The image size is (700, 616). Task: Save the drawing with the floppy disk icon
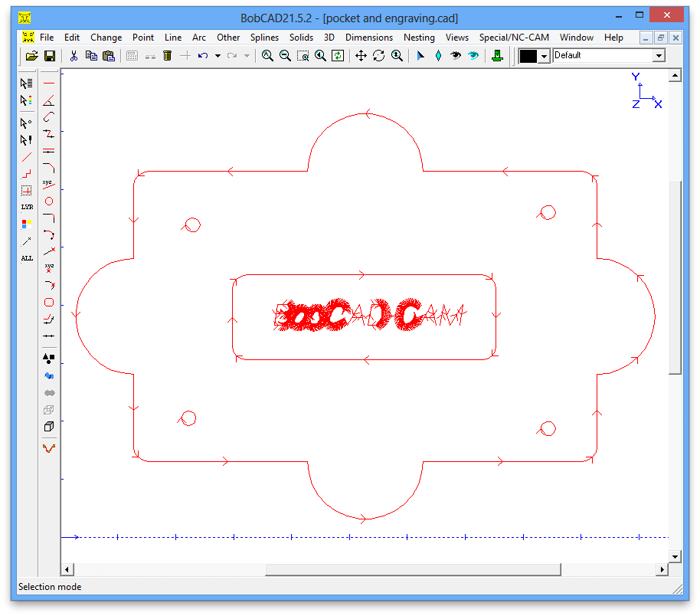point(50,56)
